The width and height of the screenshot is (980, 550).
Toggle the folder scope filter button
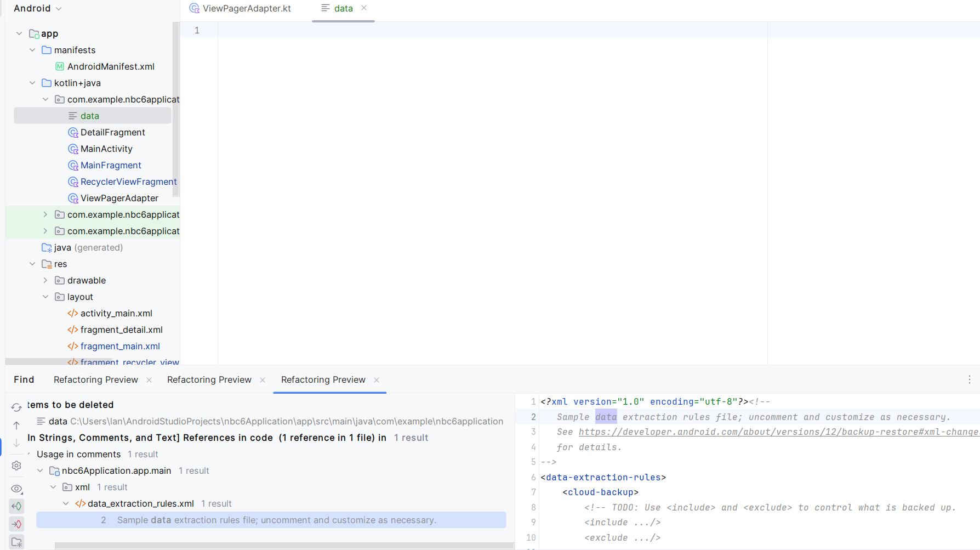pos(16,542)
